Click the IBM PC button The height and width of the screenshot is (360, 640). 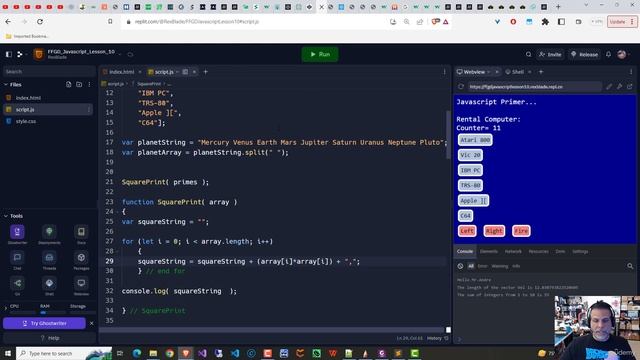470,170
